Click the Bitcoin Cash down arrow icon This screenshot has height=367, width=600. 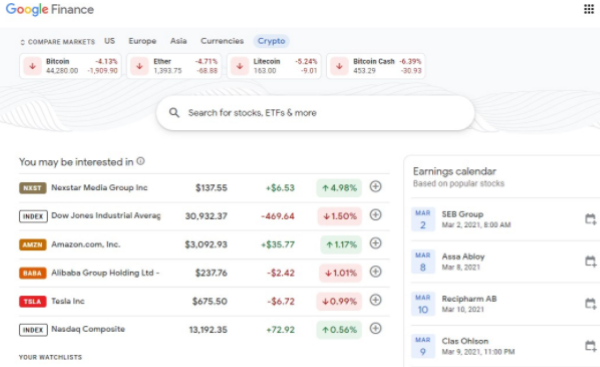tap(339, 66)
